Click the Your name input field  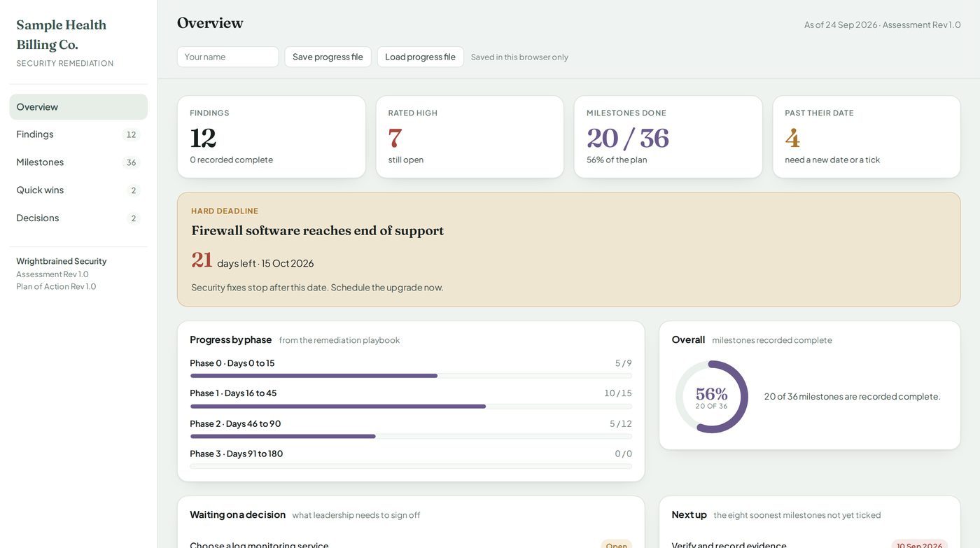tap(228, 57)
